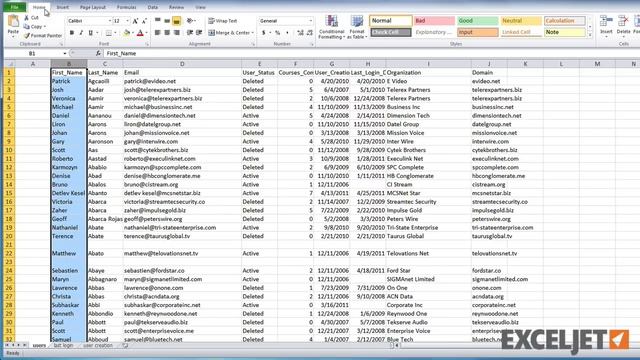Image resolution: width=640 pixels, height=360 pixels.
Task: Click the Paste clipboard icon
Action: coord(13,21)
